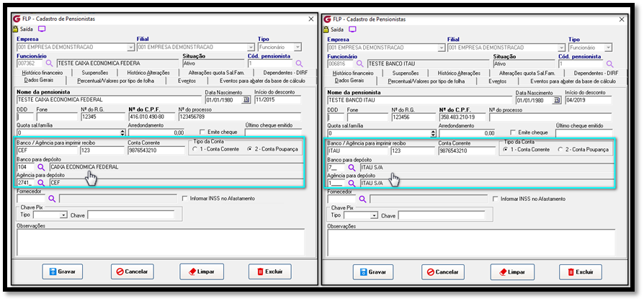
Task: Open Histórico Alterações tab in right window
Action: 459,73
